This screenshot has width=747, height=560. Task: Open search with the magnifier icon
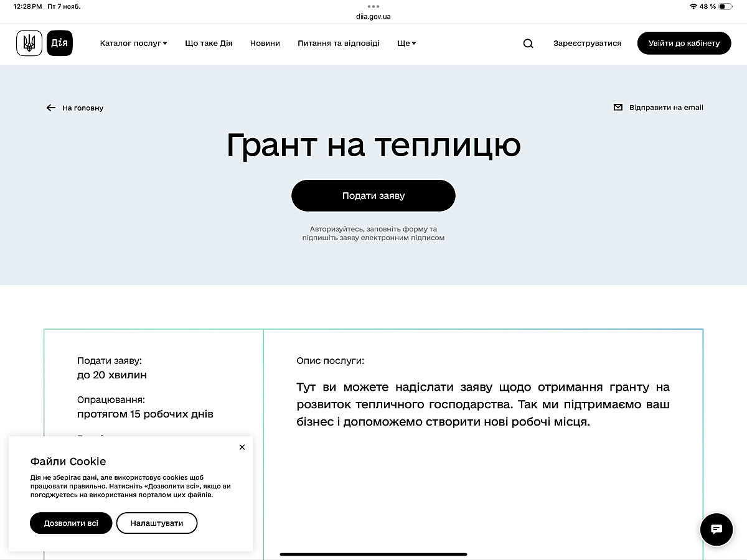(528, 44)
